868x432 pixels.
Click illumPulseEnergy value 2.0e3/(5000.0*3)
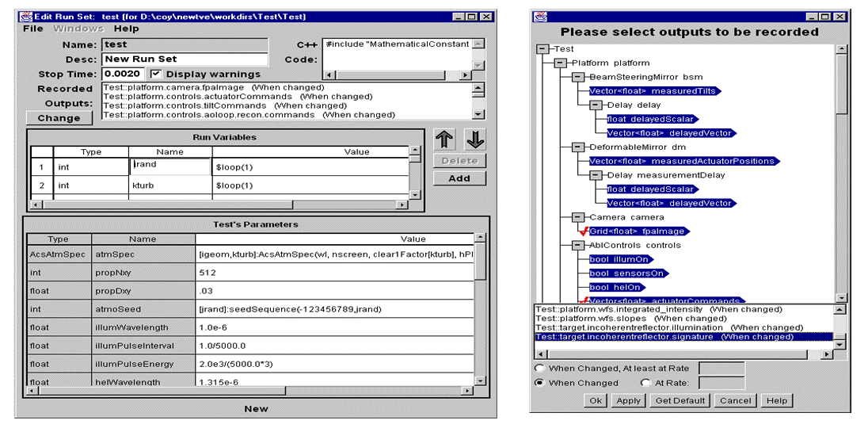(x=335, y=364)
